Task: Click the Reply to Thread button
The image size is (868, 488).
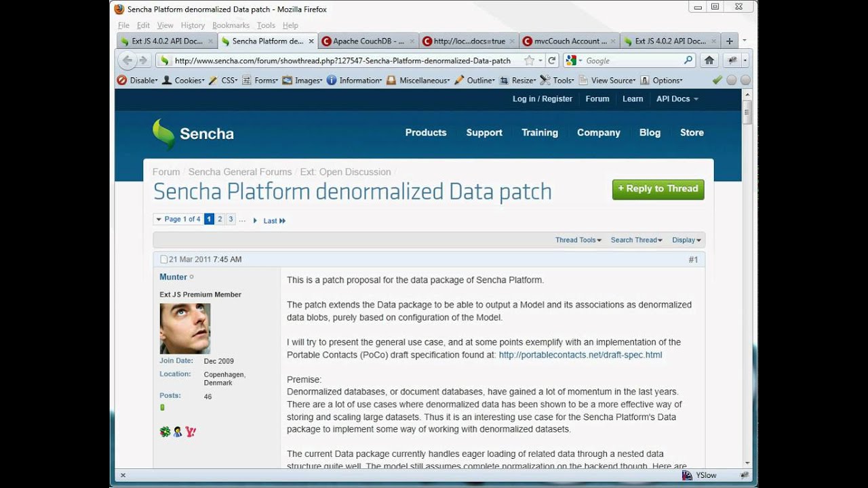Action: tap(658, 189)
